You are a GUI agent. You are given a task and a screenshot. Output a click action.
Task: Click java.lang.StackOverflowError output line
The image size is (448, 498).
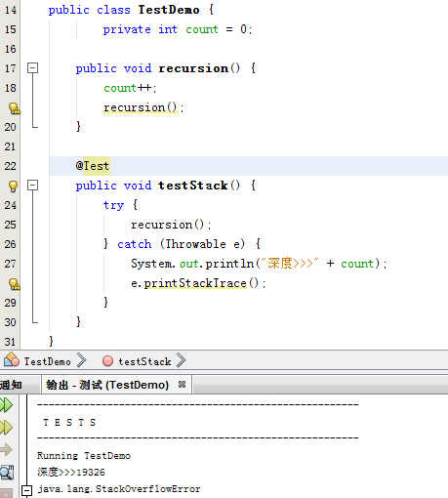click(x=119, y=489)
